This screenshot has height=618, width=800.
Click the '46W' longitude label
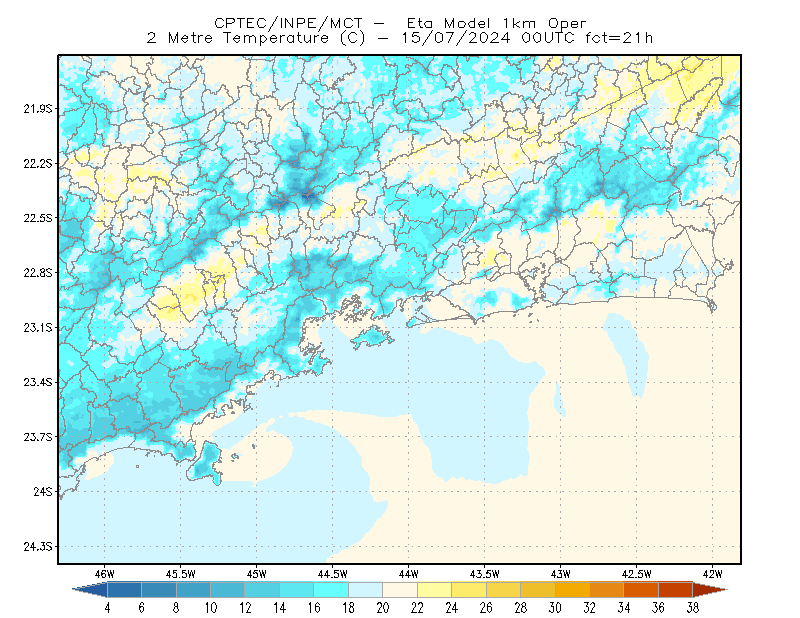pyautogui.click(x=105, y=574)
